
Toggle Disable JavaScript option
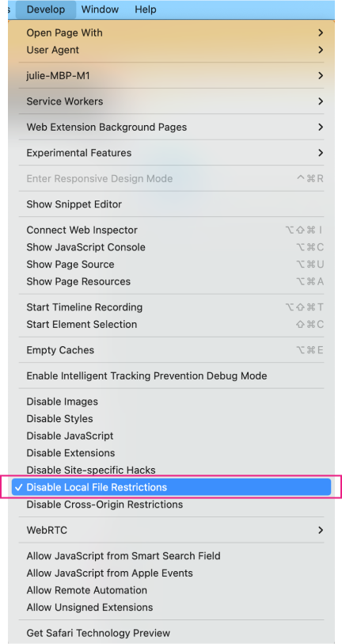(171, 436)
